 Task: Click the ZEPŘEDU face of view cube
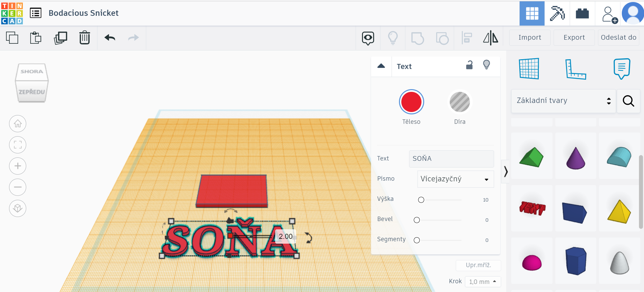click(x=32, y=92)
